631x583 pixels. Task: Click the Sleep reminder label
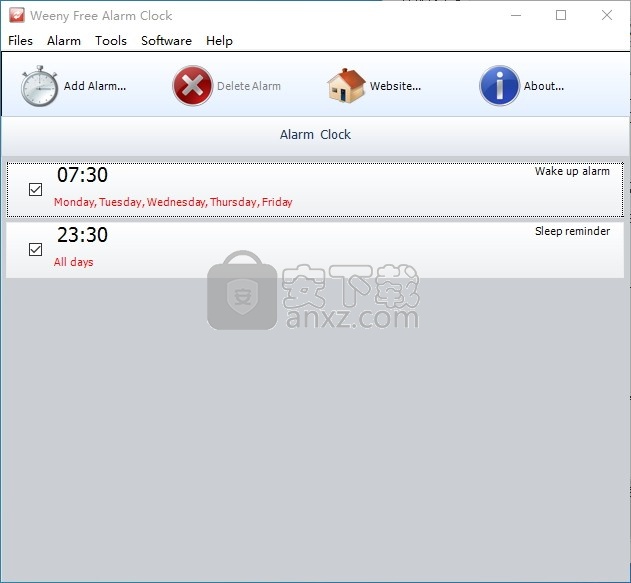tap(572, 231)
